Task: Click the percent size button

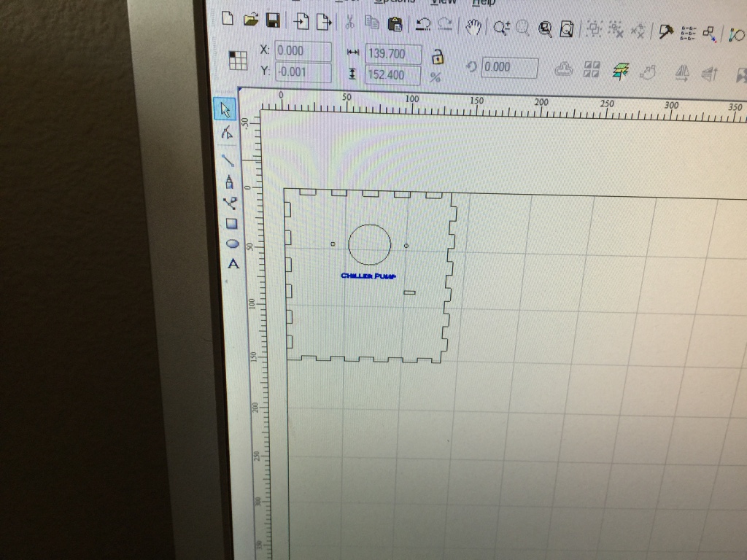Action: click(x=435, y=77)
